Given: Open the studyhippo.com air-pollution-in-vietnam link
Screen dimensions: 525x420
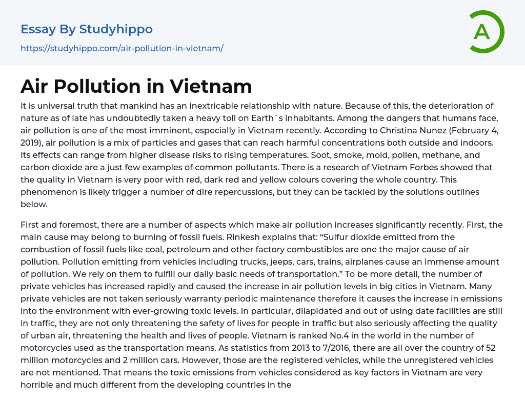Looking at the screenshot, I should 122,48.
